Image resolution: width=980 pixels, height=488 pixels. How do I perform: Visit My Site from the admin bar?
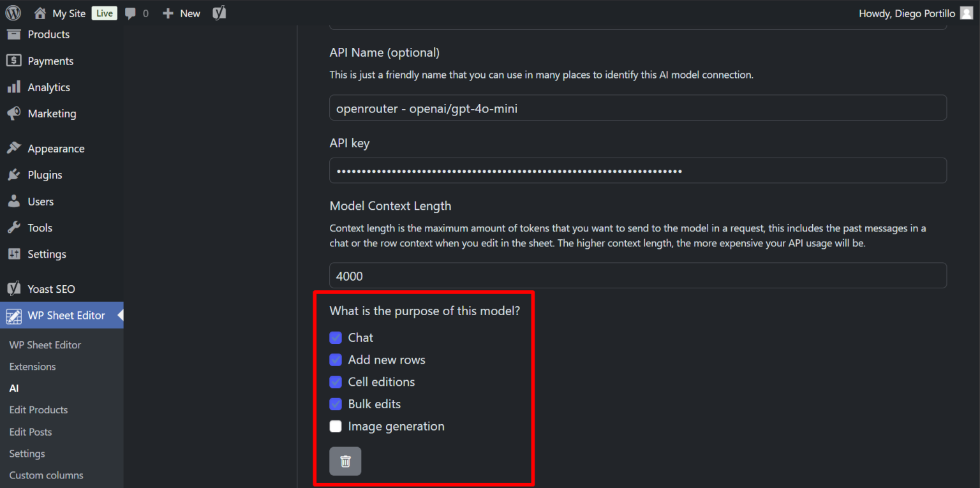pyautogui.click(x=70, y=13)
